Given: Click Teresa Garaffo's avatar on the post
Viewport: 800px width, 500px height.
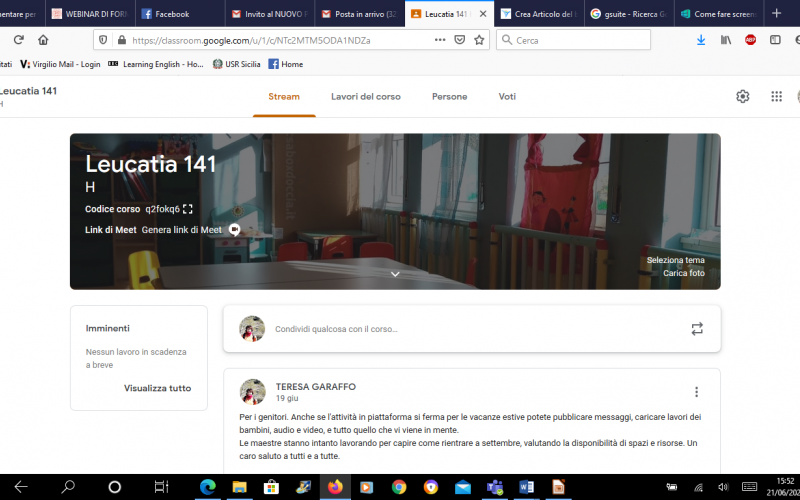Looking at the screenshot, I should [253, 392].
